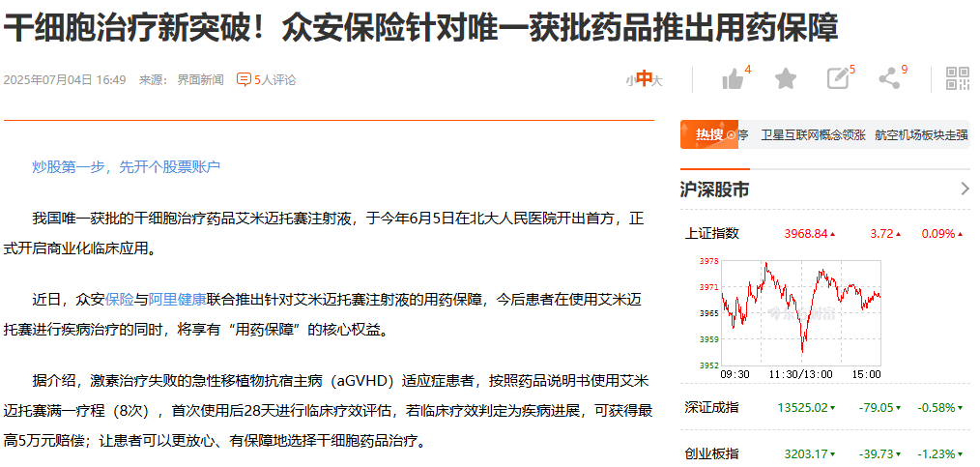Viewport: 980px width, 467px height.
Task: Click the thumbs-up like icon
Action: tap(733, 79)
